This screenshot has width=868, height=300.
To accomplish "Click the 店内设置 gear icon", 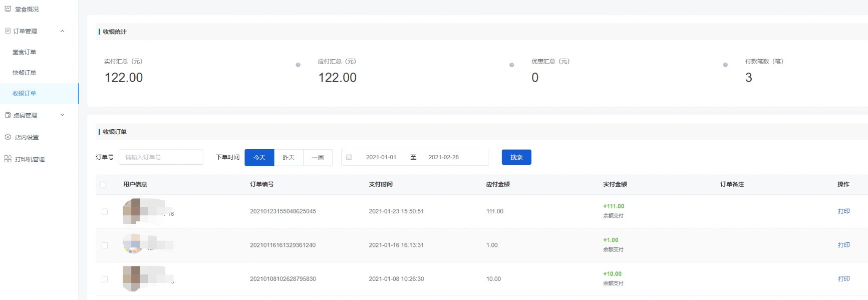I will click(x=8, y=137).
